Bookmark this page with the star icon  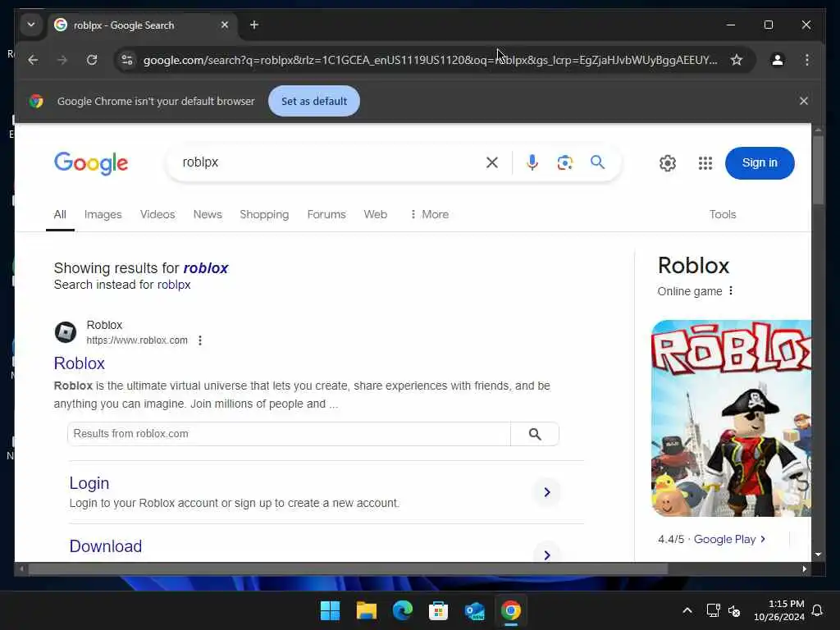point(737,60)
